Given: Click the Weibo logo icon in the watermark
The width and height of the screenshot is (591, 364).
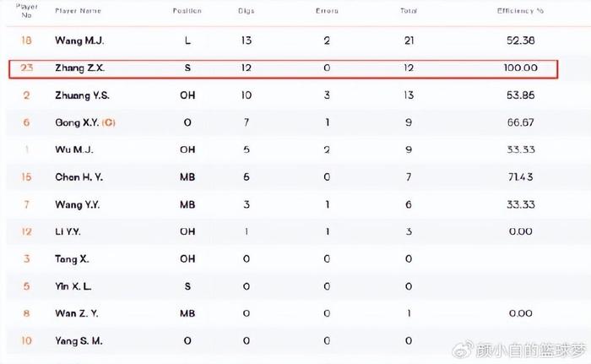Looking at the screenshot, I should [463, 350].
